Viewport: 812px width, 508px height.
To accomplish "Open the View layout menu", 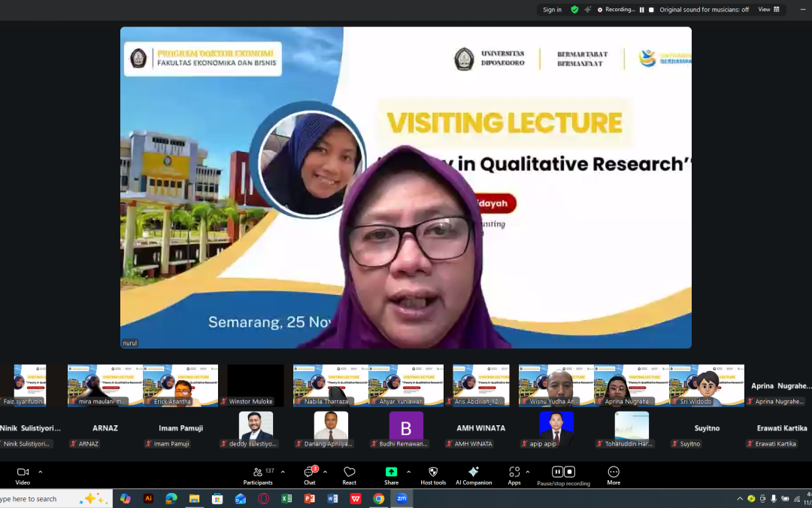I will pyautogui.click(x=768, y=10).
